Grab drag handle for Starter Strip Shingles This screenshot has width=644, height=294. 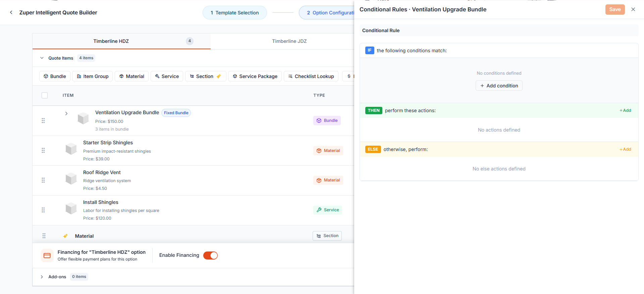tap(43, 150)
